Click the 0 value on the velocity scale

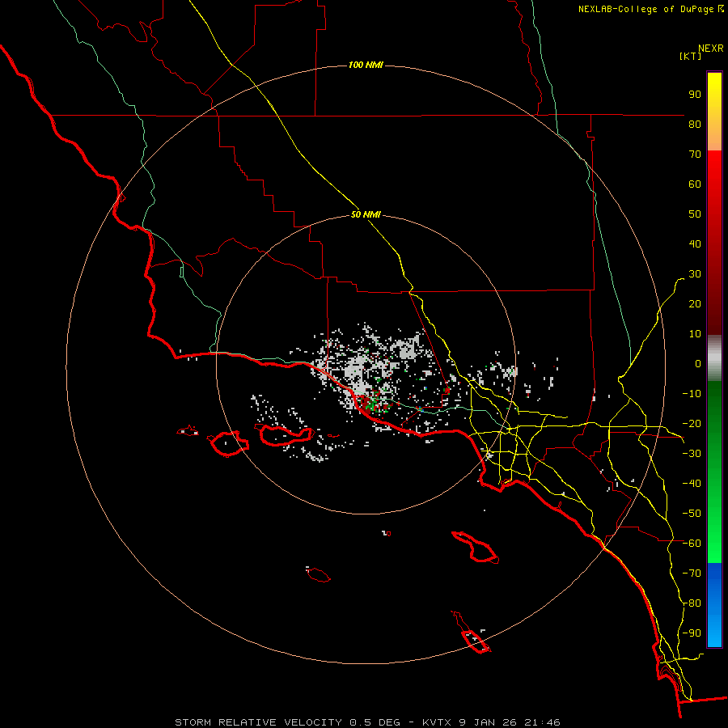698,363
